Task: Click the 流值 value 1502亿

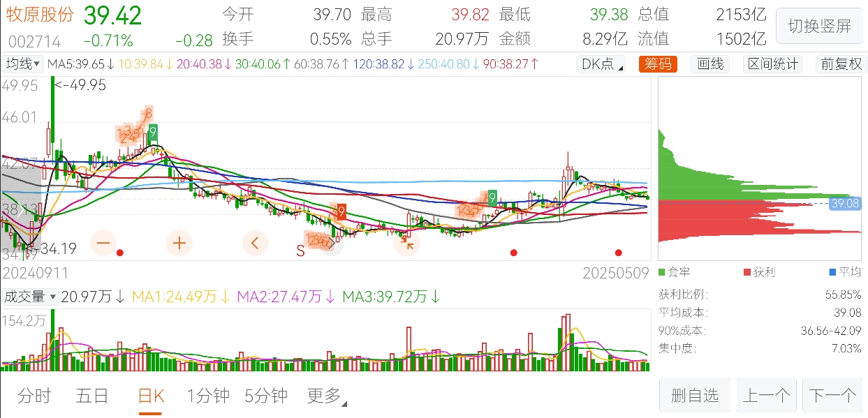Action: coord(741,39)
